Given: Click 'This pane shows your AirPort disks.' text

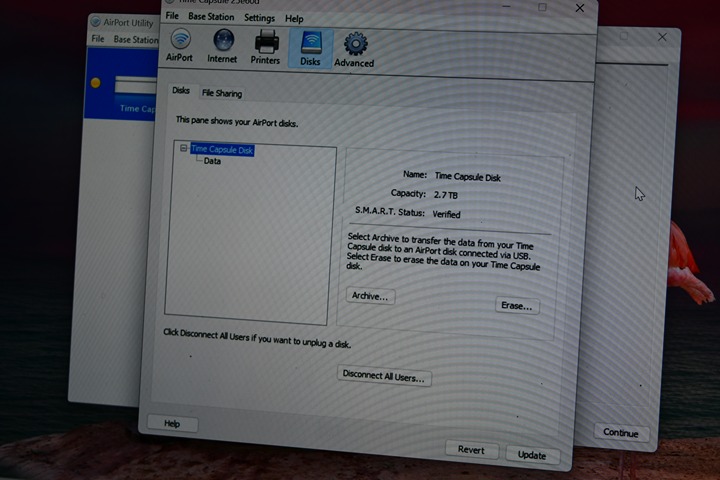Looking at the screenshot, I should 237,122.
